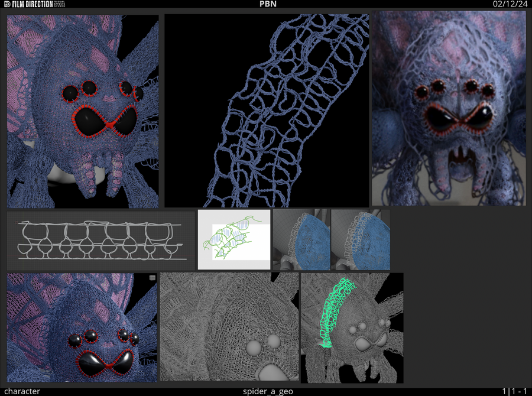Open the green sketch on white background

pyautogui.click(x=234, y=239)
